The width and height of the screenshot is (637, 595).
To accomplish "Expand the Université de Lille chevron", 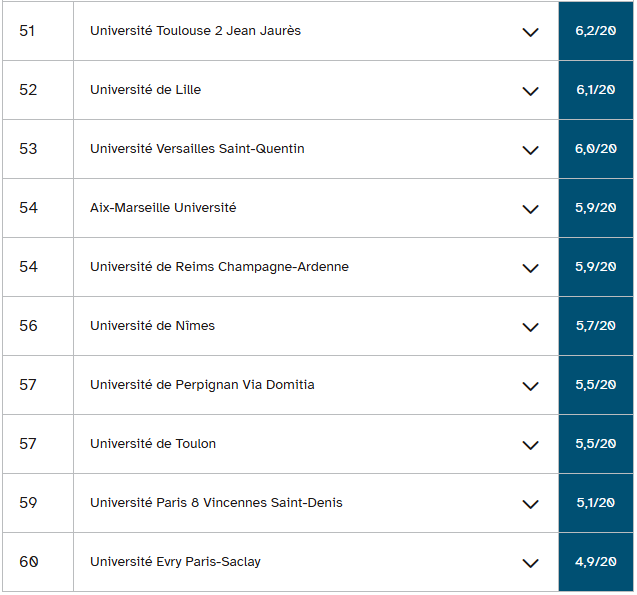I will [531, 91].
